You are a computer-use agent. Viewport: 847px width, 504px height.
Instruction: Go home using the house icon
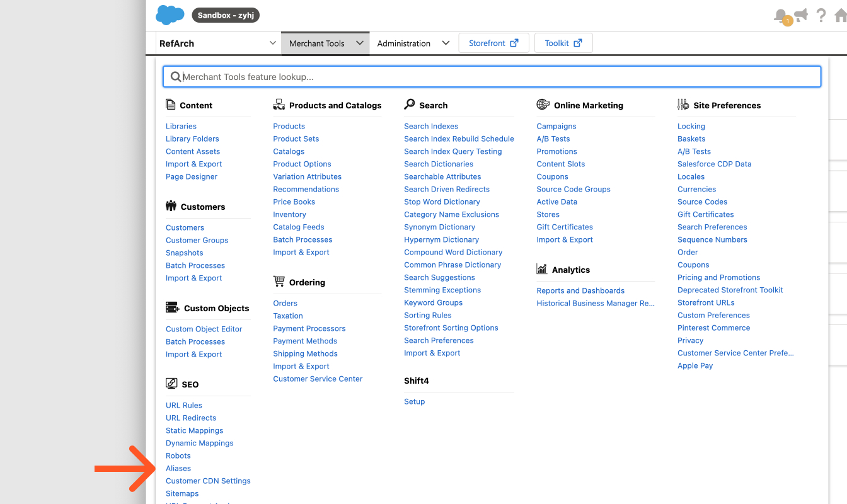(840, 15)
